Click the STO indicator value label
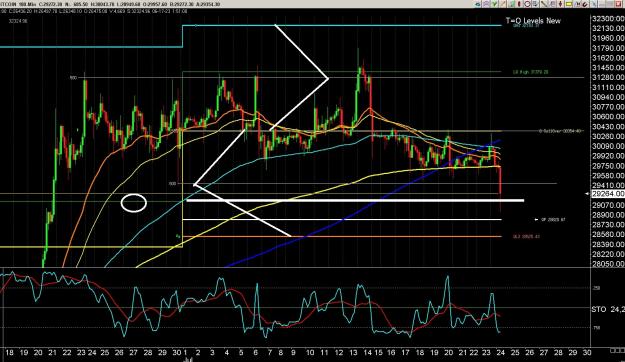 click(x=607, y=309)
